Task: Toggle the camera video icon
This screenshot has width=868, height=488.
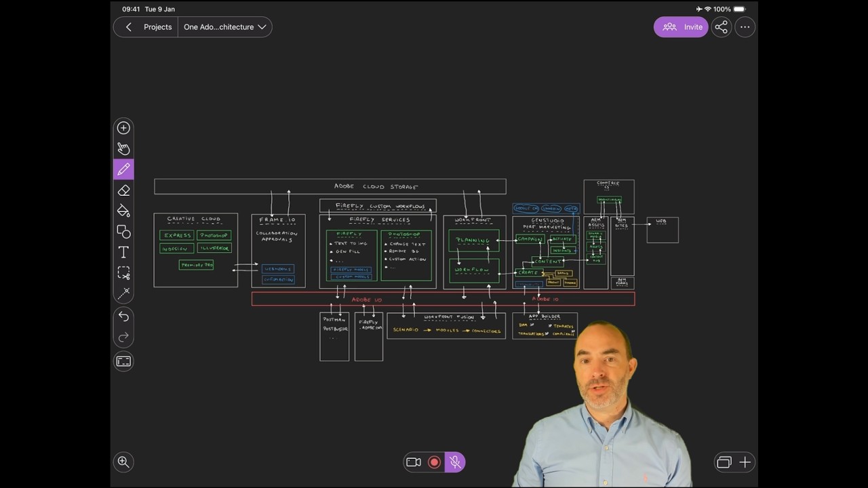Action: (414, 462)
